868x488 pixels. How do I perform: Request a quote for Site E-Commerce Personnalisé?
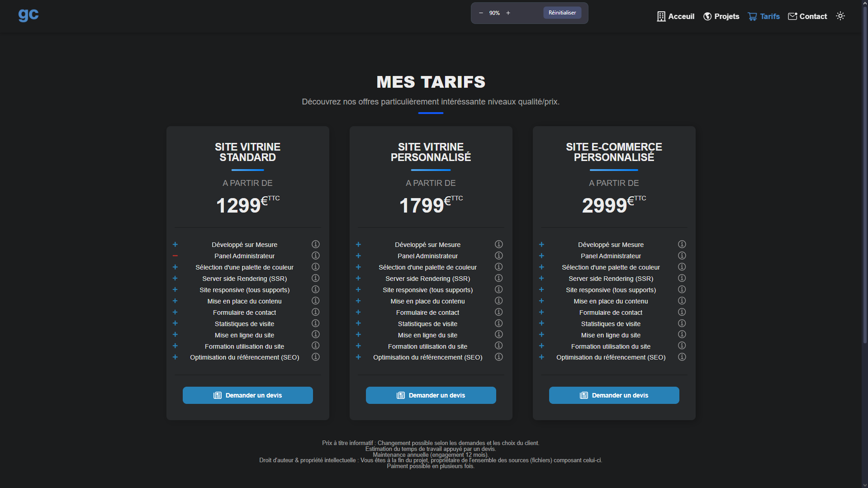614,395
